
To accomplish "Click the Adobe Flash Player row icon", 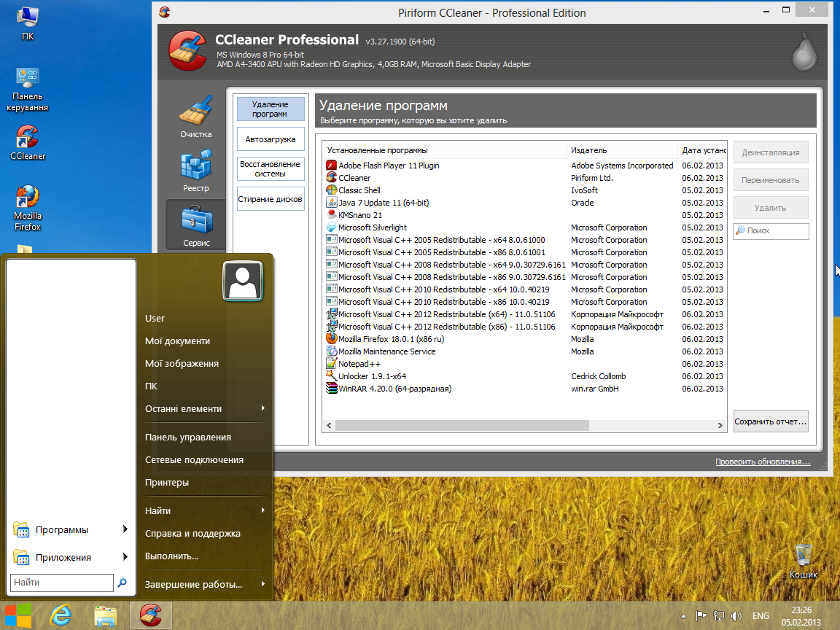I will point(332,166).
